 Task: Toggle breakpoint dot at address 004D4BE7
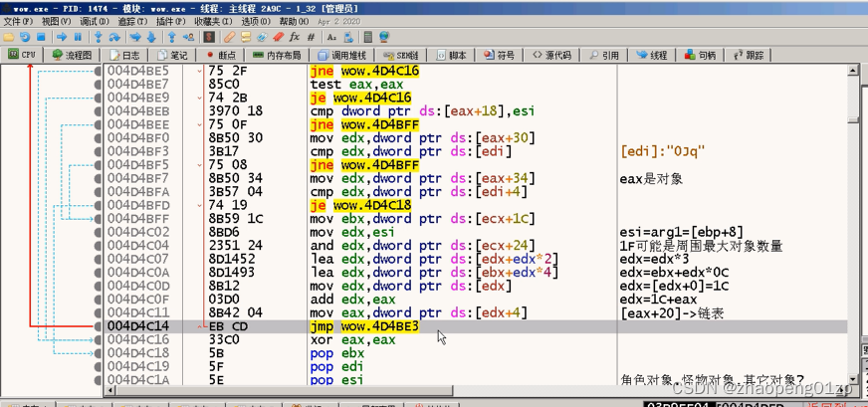[x=98, y=85]
